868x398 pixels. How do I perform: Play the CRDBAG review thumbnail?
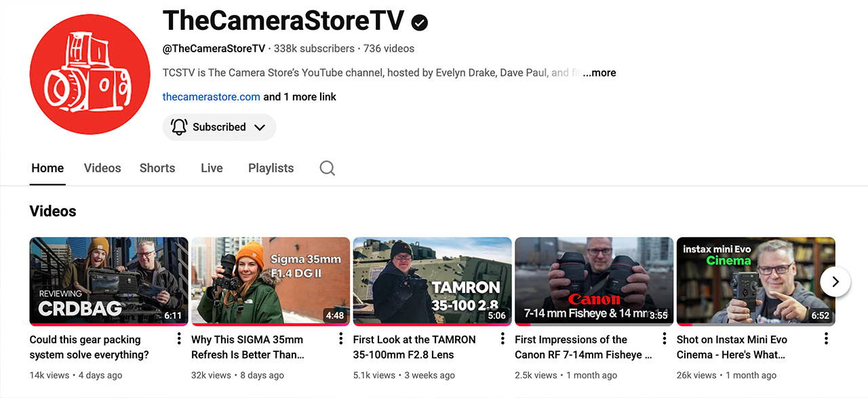click(x=108, y=281)
